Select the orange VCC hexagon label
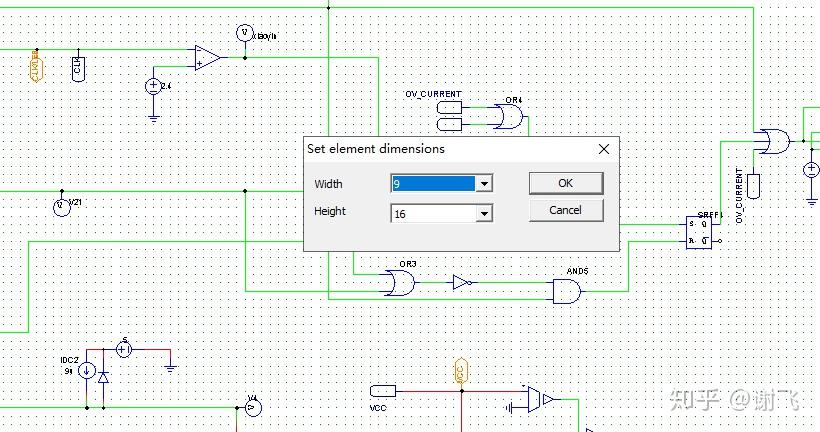Screen dimensions: 820x432 click(x=461, y=372)
